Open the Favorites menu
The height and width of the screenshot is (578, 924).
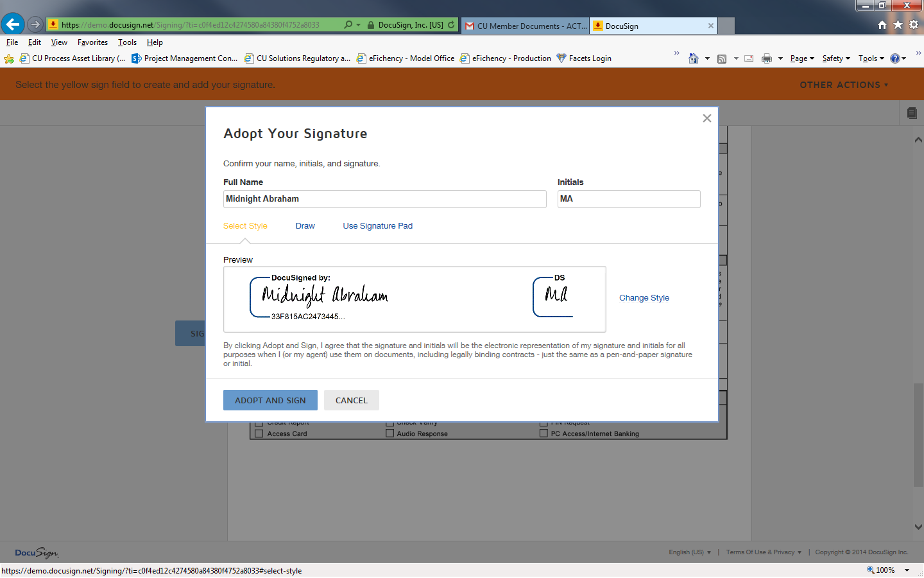click(92, 42)
